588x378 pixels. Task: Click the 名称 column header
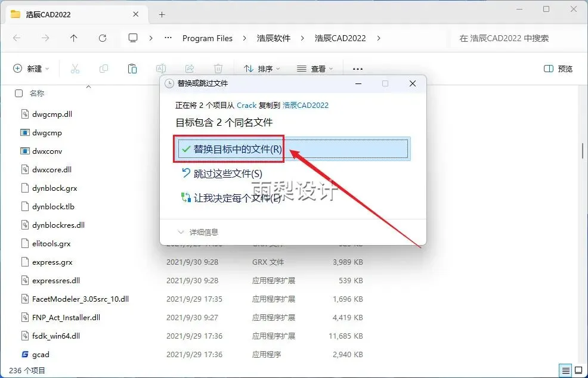pos(37,94)
